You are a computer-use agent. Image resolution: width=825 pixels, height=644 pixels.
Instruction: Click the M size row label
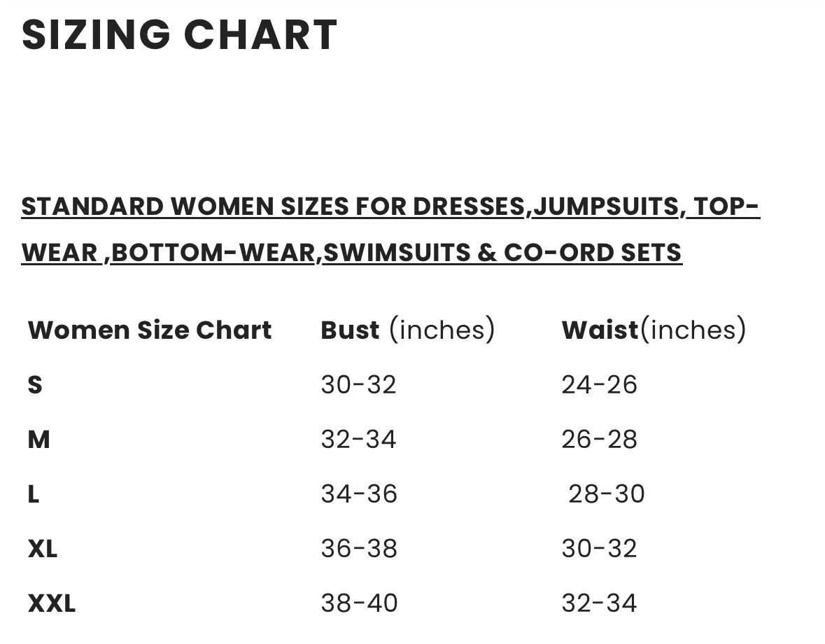[38, 440]
